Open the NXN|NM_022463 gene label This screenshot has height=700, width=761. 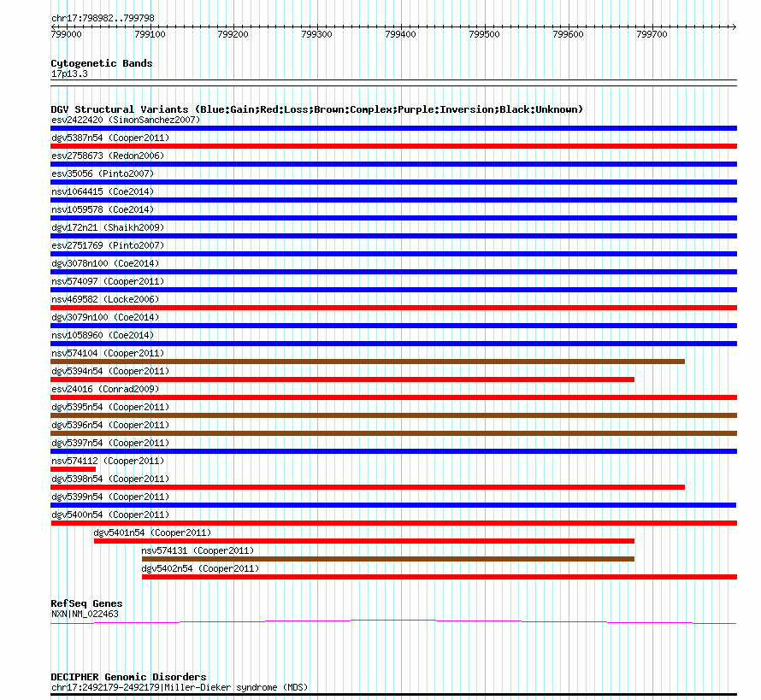(x=85, y=614)
